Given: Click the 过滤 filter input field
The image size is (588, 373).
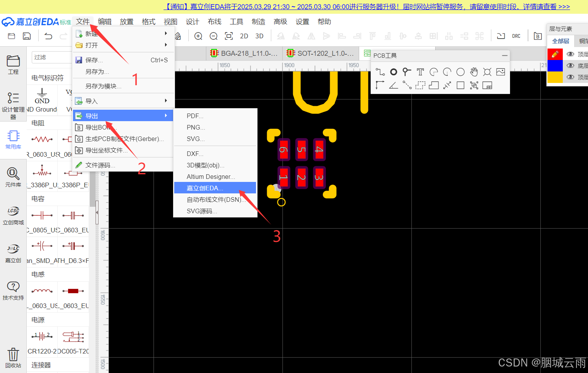Looking at the screenshot, I should click(x=52, y=57).
